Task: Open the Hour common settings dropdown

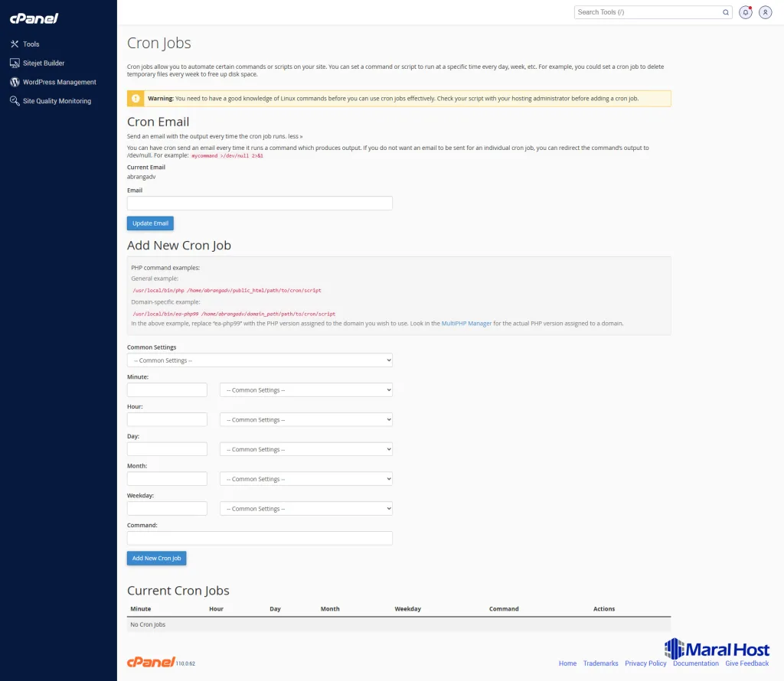Action: (x=305, y=419)
